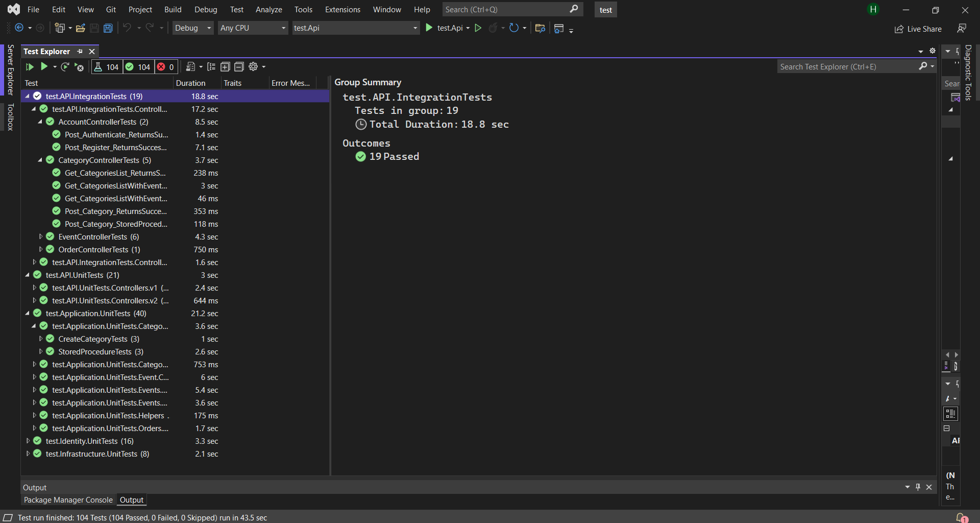Click the Save All toolbar icon
Viewport: 980px width, 523px height.
(108, 28)
